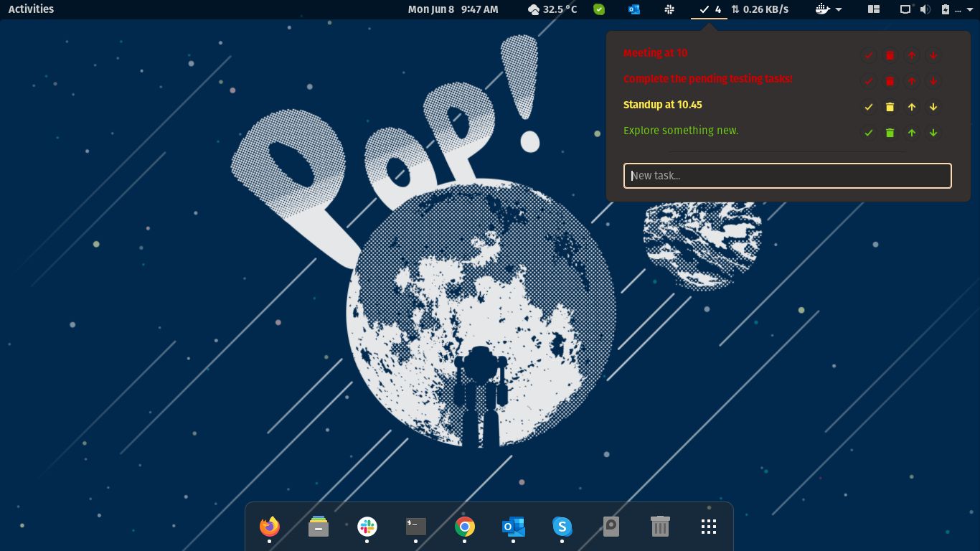Adjust the volume control in top bar

(x=925, y=9)
